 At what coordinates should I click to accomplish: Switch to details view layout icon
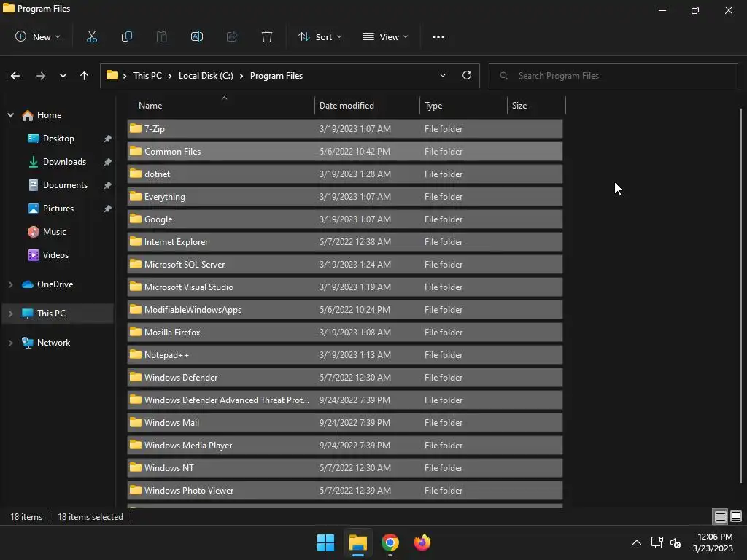[x=720, y=516]
